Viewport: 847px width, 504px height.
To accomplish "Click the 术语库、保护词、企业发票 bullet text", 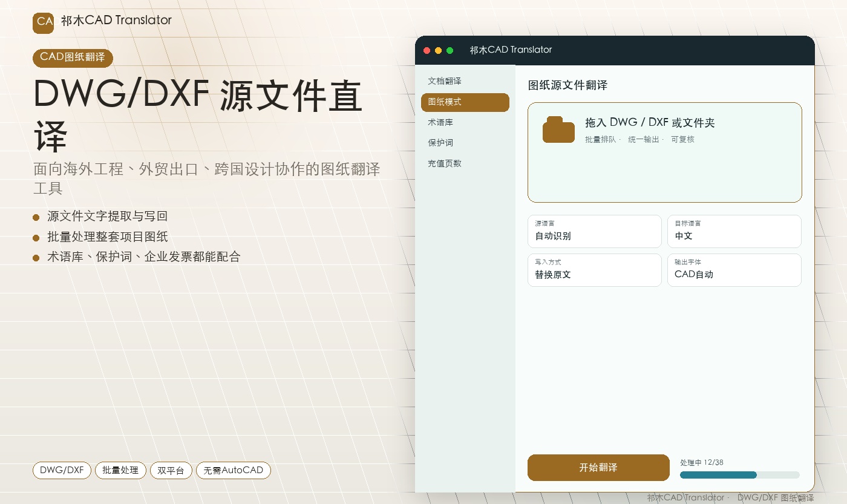I will pyautogui.click(x=144, y=257).
